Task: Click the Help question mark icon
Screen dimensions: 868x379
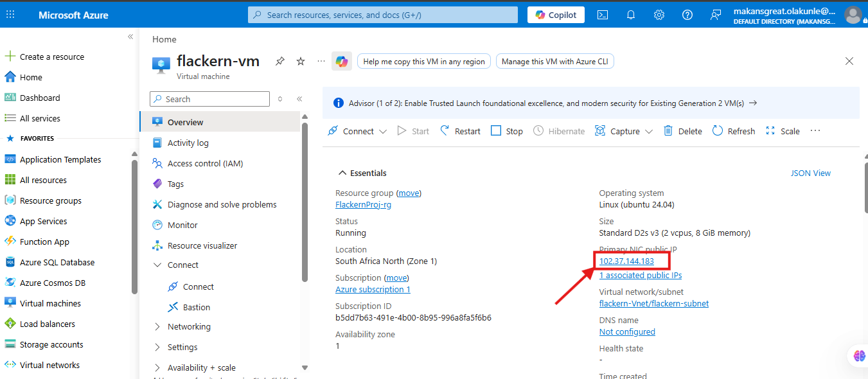Action: tap(687, 15)
